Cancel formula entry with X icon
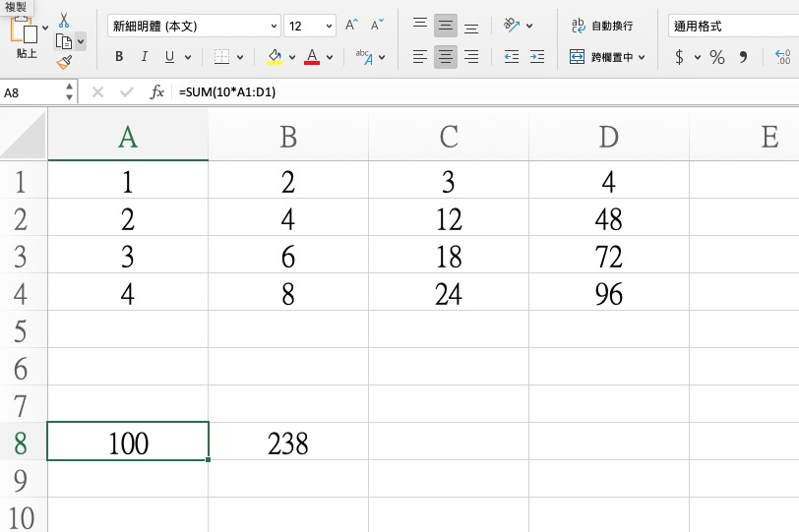This screenshot has height=532, width=799. coord(97,92)
